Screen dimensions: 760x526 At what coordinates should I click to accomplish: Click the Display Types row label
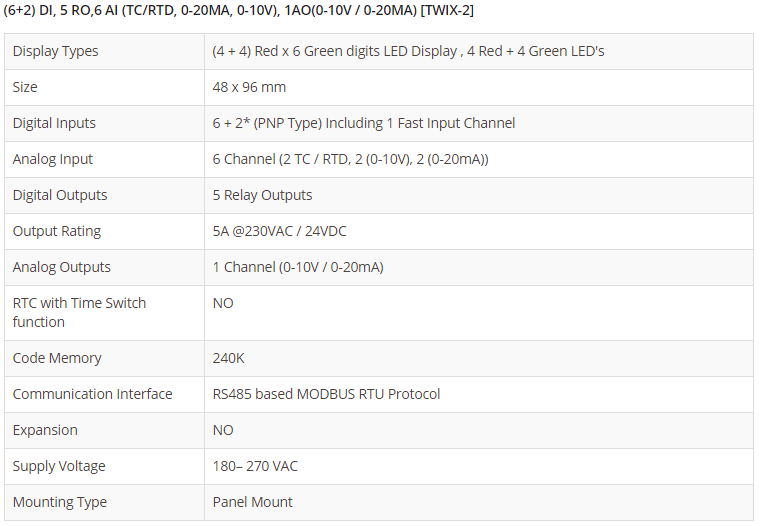click(x=55, y=51)
